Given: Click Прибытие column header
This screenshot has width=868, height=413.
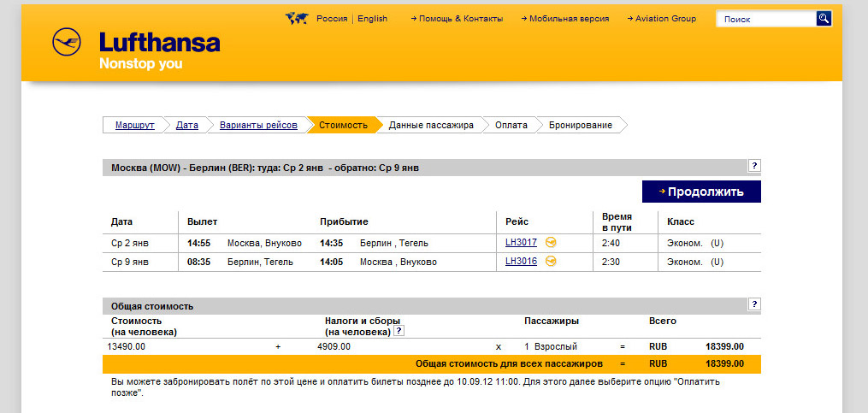Looking at the screenshot, I should coord(344,221).
